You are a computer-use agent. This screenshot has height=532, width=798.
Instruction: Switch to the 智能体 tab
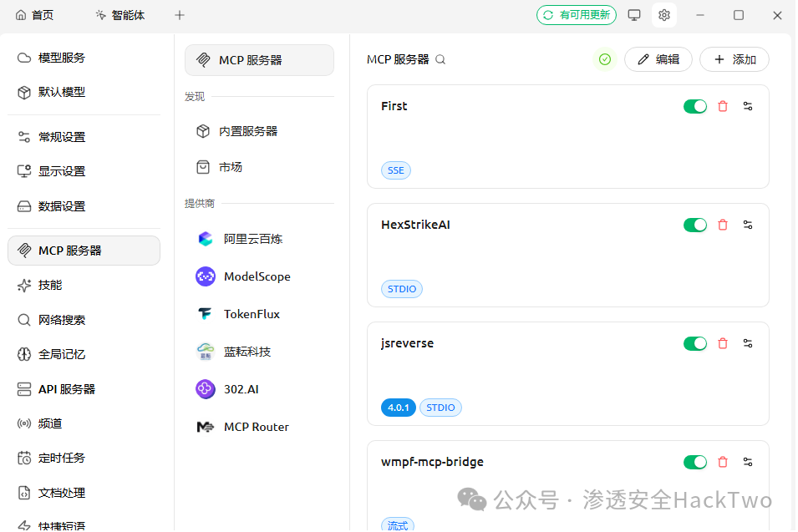(x=120, y=15)
